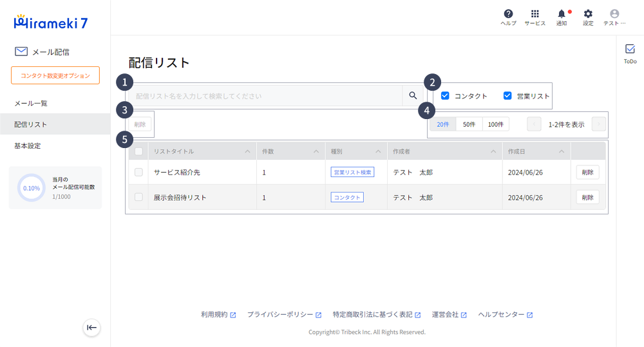The width and height of the screenshot is (644, 347).
Task: Sort by 作成日 column arrow
Action: point(562,152)
